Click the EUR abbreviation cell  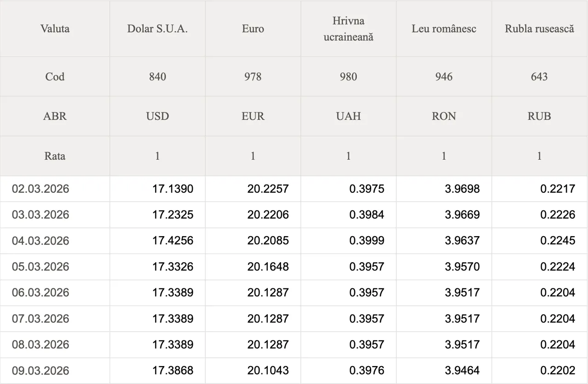[253, 116]
